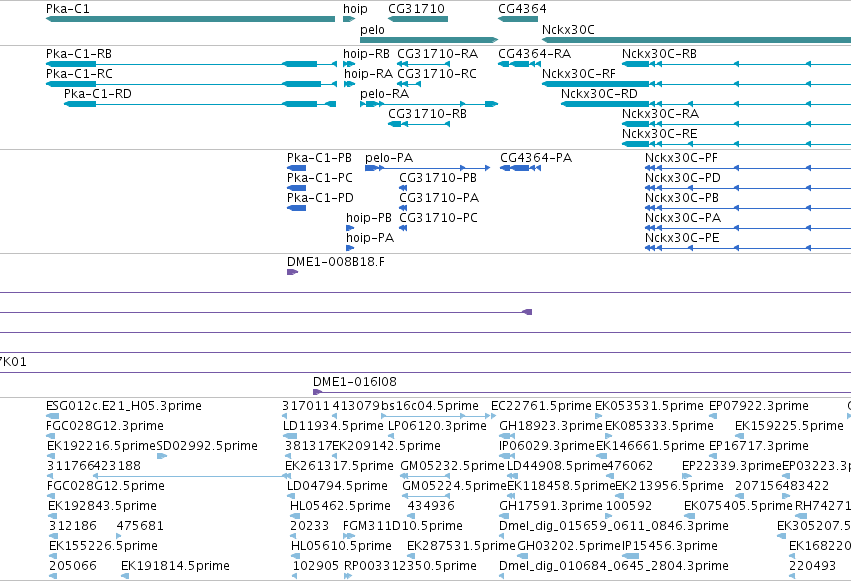Select transcript Nckx30C-RF
Image resolution: width=851 pixels, height=581 pixels.
click(696, 84)
